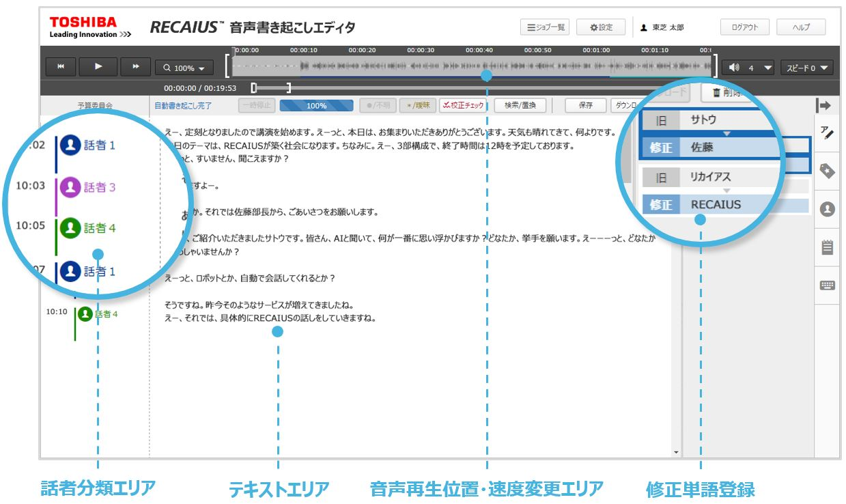Viewport: 846px width, 504px height.
Task: Click the 00:00:50 timeline marker
Action: click(x=538, y=51)
